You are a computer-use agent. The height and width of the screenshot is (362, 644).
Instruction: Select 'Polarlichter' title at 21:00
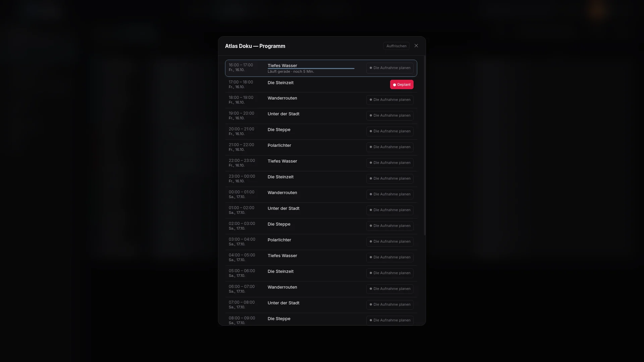tap(279, 145)
